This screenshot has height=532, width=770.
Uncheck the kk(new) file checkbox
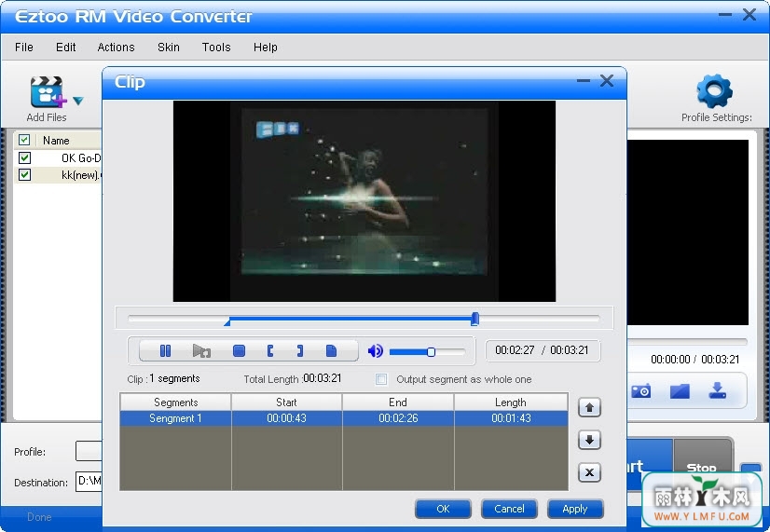pyautogui.click(x=24, y=175)
